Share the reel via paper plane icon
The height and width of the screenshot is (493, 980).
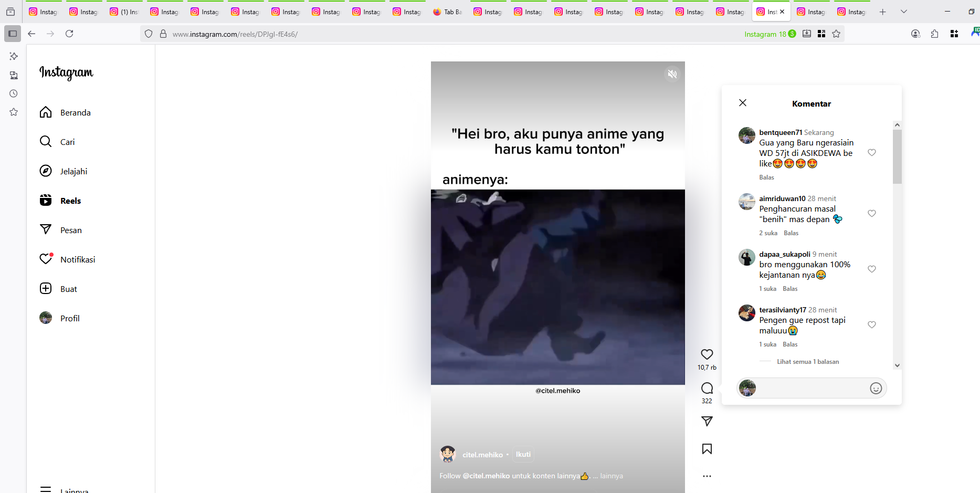tap(707, 421)
